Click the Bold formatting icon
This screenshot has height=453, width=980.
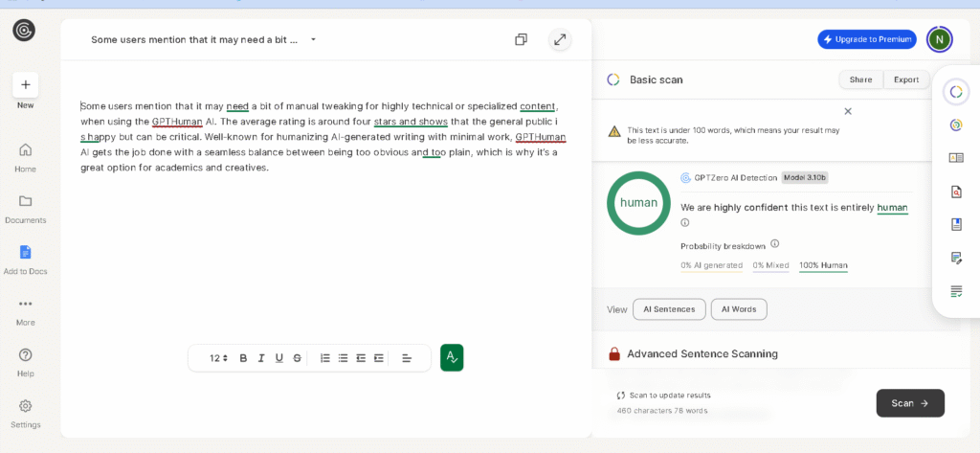[243, 358]
